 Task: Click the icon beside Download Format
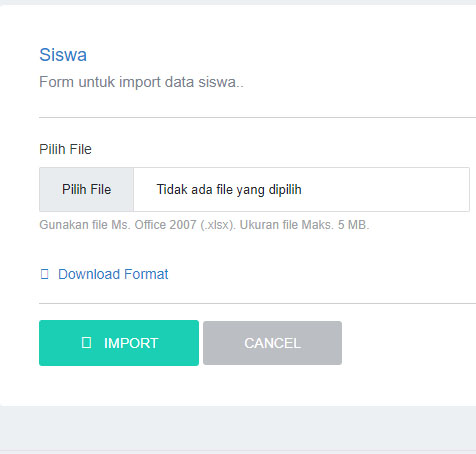coord(44,274)
